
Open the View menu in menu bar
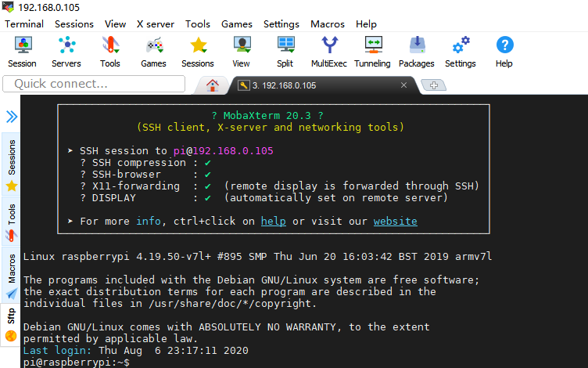tap(116, 24)
